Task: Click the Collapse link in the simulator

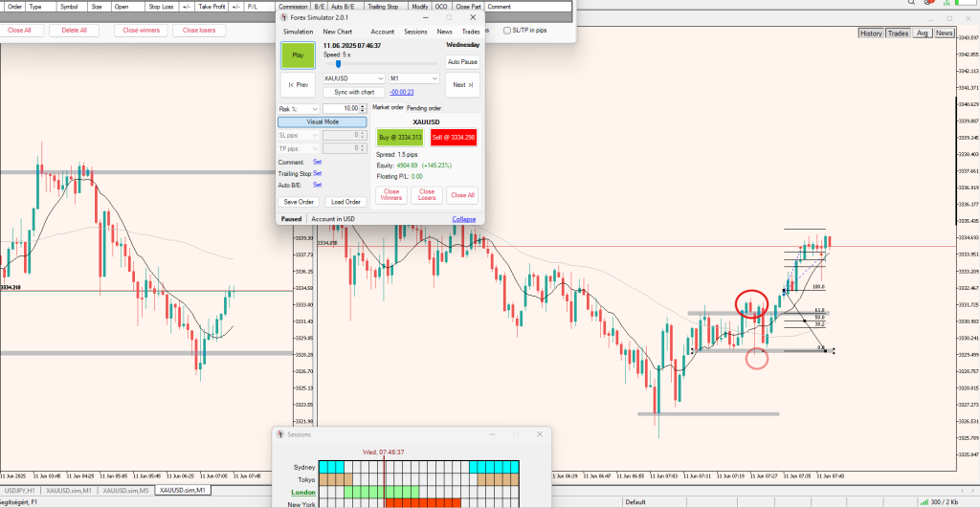Action: [x=463, y=219]
